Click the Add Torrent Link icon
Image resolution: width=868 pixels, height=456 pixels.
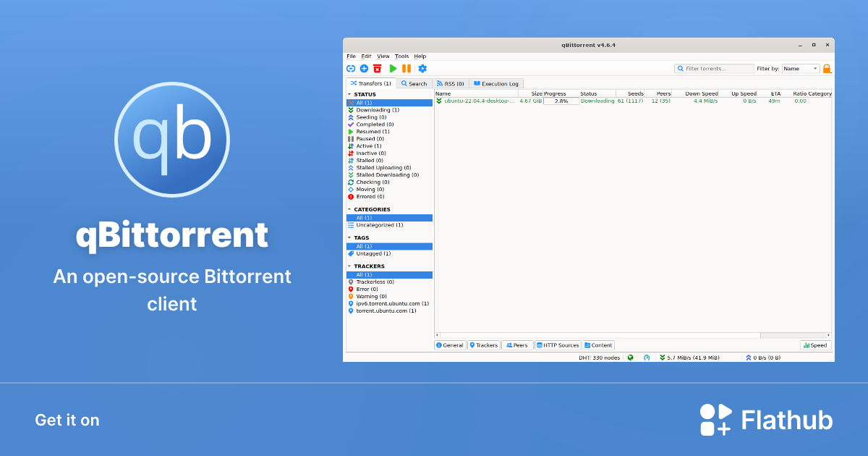click(351, 68)
